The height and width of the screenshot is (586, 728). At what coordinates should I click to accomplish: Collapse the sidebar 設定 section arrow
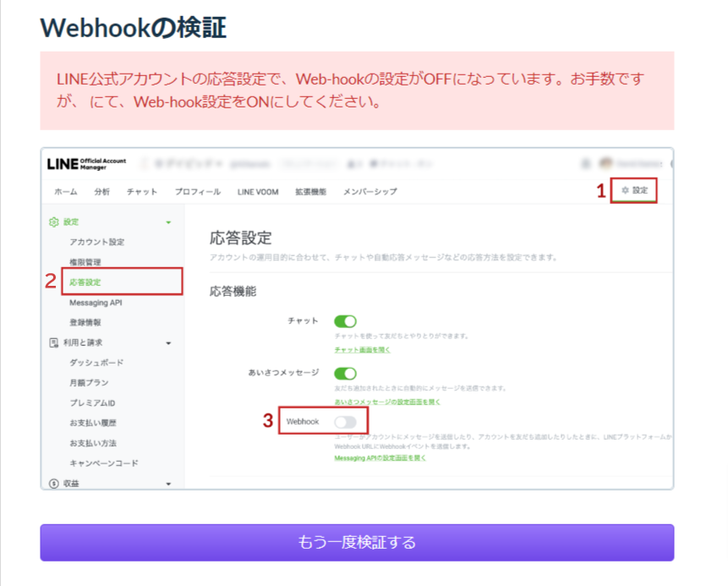tap(168, 222)
